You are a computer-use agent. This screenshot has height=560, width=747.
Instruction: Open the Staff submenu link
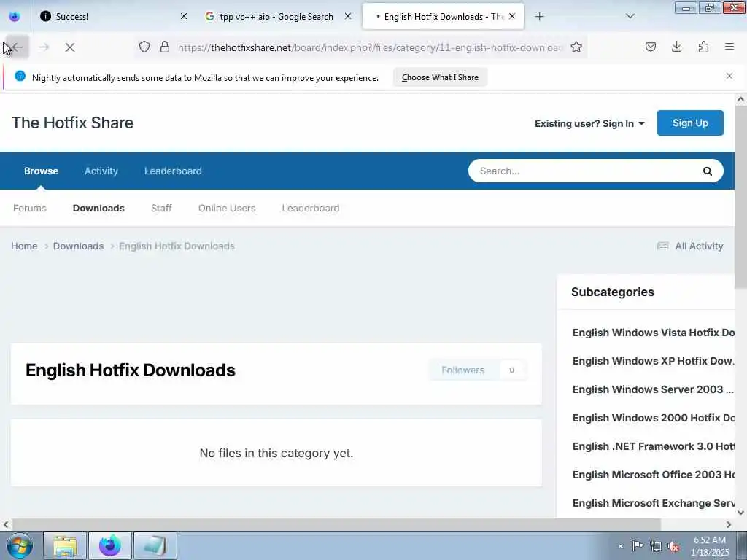click(x=161, y=208)
